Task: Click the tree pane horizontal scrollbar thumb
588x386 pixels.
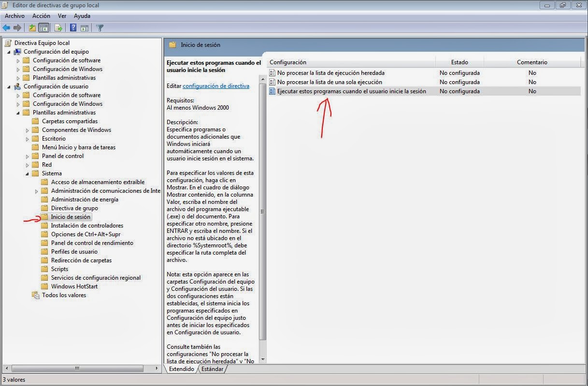Action: click(77, 368)
